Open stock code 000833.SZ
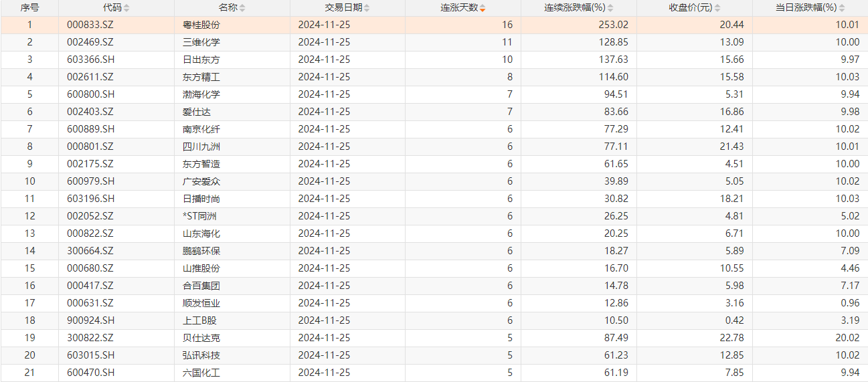 90,25
